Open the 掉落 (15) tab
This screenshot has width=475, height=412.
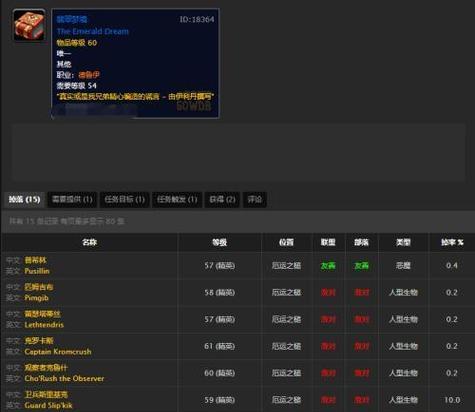24,199
